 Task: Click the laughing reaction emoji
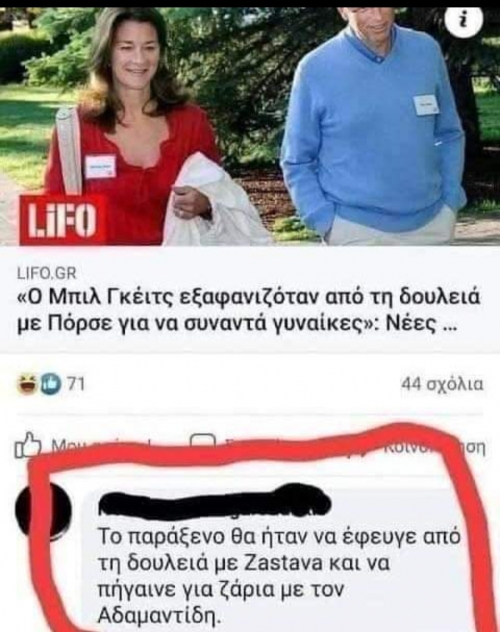point(27,384)
